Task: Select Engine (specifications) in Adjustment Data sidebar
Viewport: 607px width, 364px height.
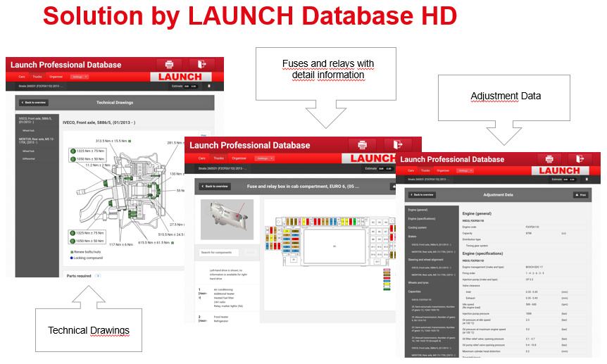Action: pos(422,218)
